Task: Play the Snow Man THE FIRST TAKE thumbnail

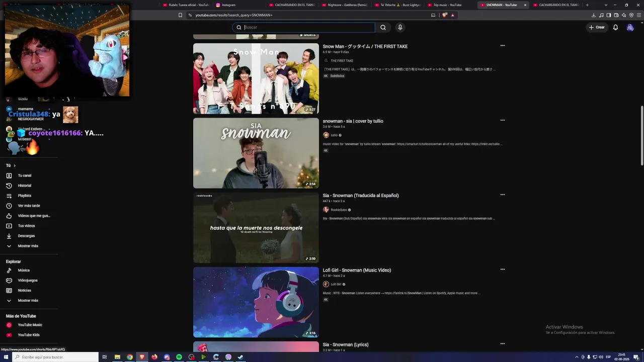Action: [x=256, y=78]
